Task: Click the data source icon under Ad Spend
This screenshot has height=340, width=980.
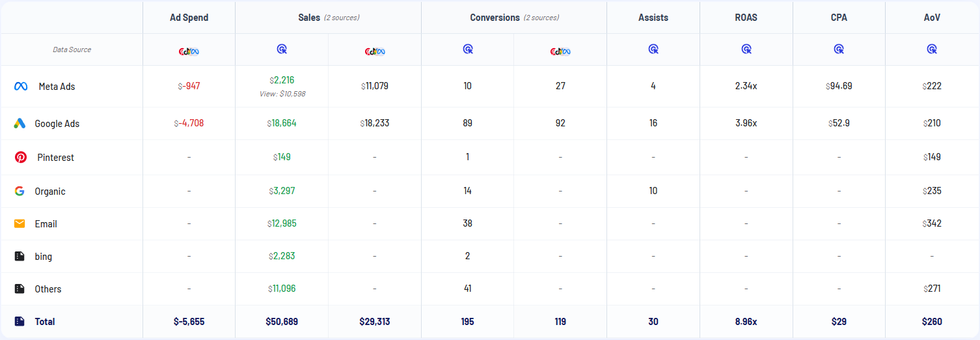Action: click(x=189, y=51)
